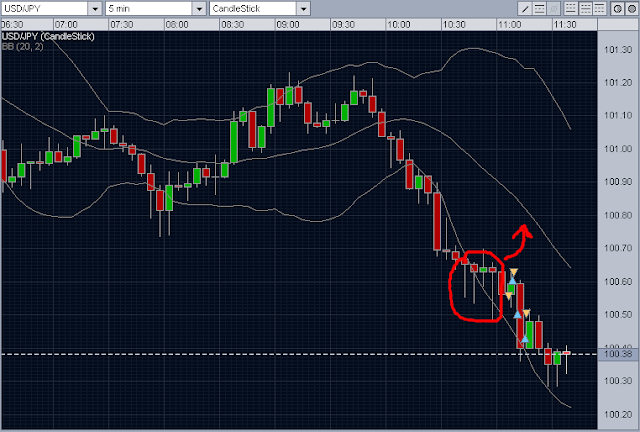Click the 10:30 time axis label

454,24
